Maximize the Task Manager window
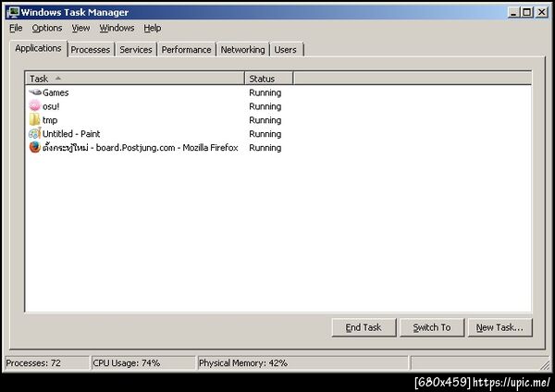This screenshot has width=555, height=392. [x=527, y=12]
